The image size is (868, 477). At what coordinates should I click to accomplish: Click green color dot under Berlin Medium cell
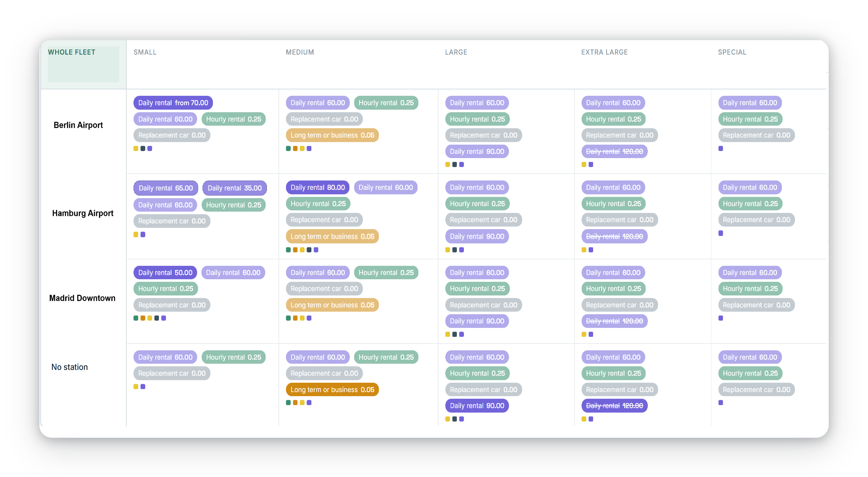pos(288,148)
